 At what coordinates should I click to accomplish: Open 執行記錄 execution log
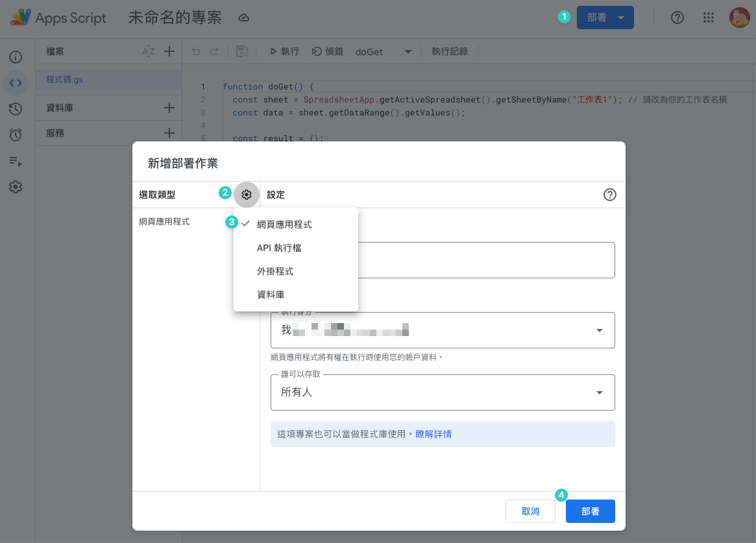(450, 51)
